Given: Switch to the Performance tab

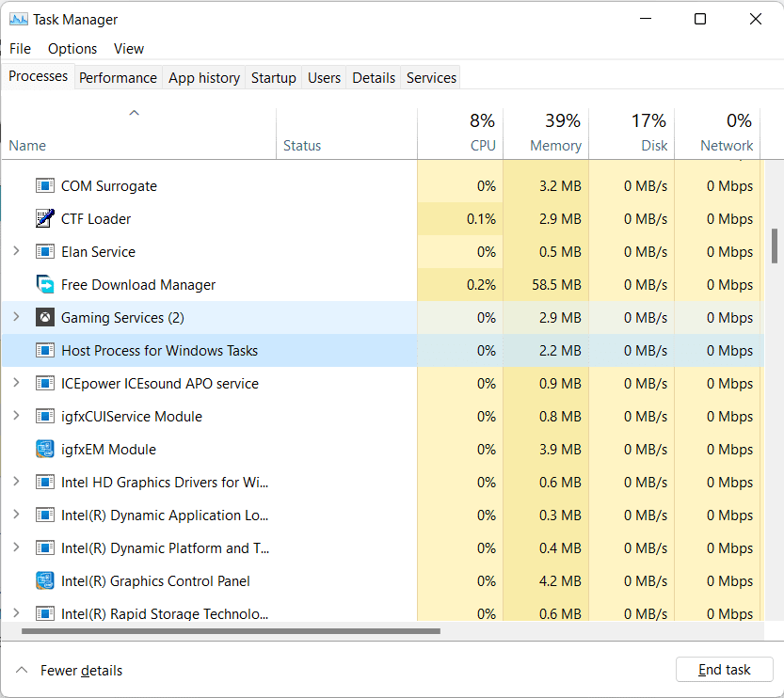Looking at the screenshot, I should (x=118, y=77).
